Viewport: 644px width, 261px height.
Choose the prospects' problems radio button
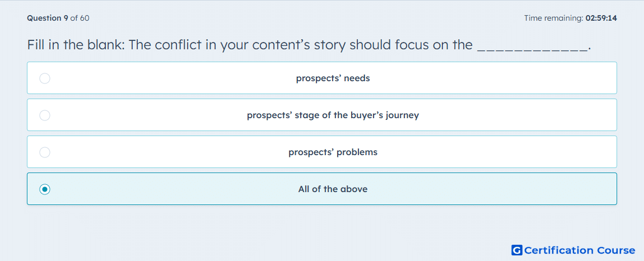[45, 152]
